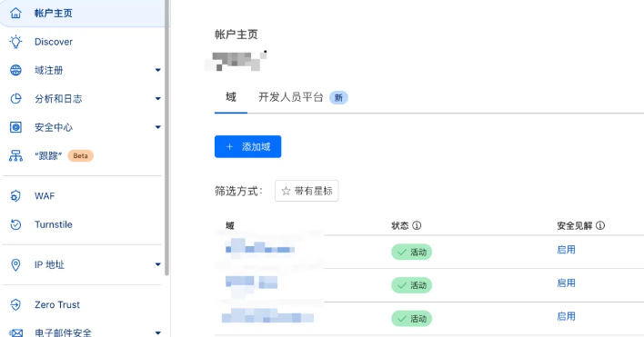Click 启用 link in third domain row
The height and width of the screenshot is (337, 644).
(x=566, y=316)
